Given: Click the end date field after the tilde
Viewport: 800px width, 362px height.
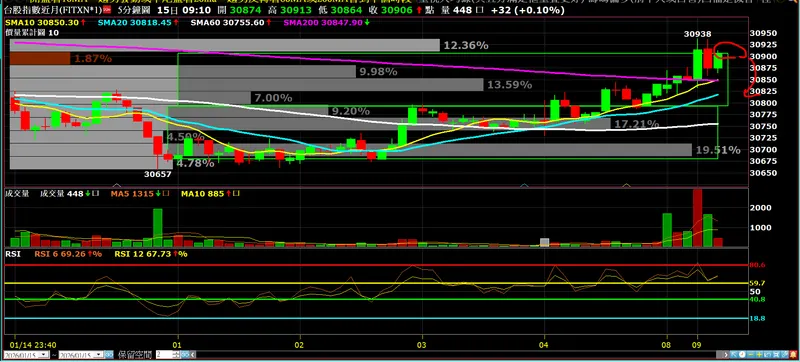Looking at the screenshot, I should [x=82, y=355].
